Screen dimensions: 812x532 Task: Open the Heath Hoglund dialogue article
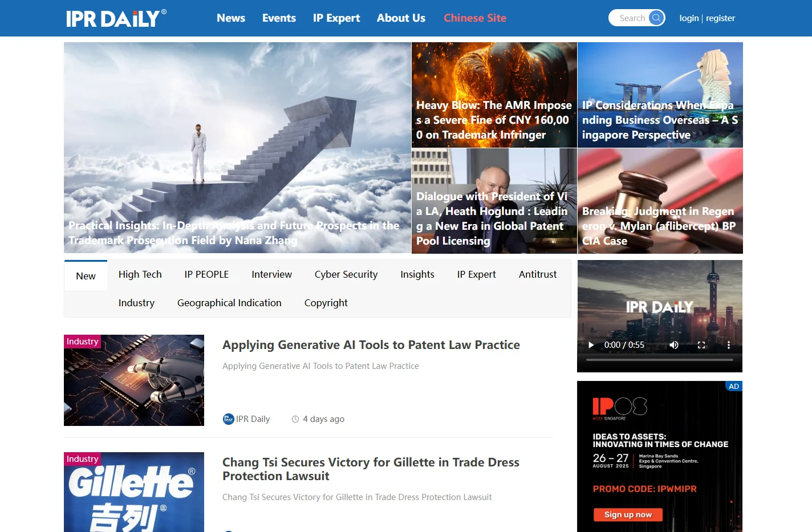click(494, 201)
